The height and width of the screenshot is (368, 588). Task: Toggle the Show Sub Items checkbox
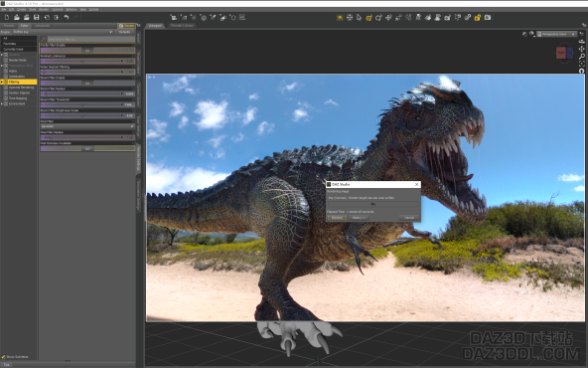coord(3,357)
